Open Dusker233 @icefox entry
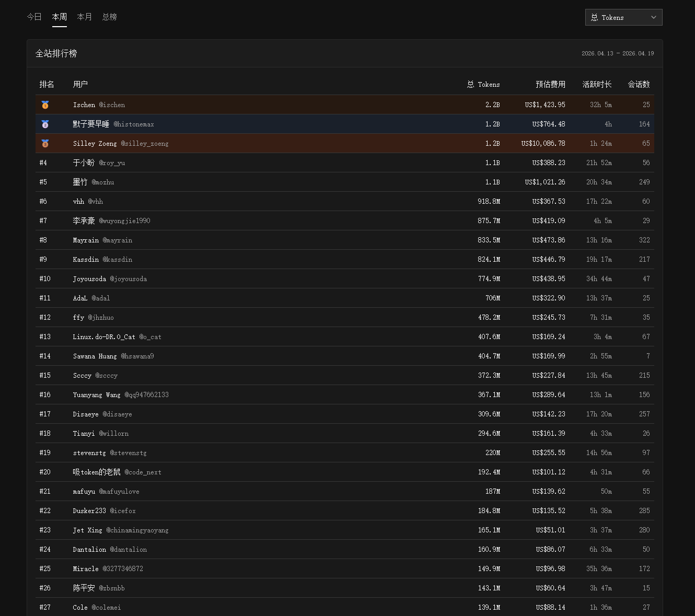695x616 pixels. pos(104,511)
